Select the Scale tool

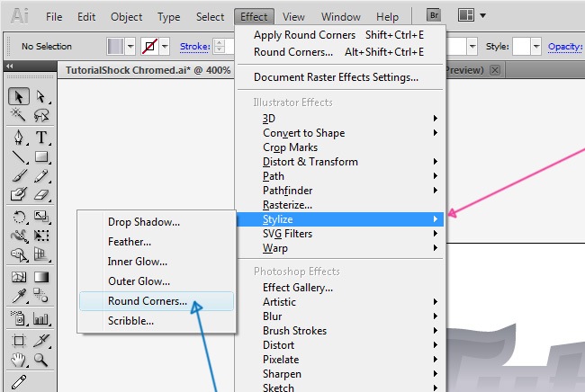(41, 217)
